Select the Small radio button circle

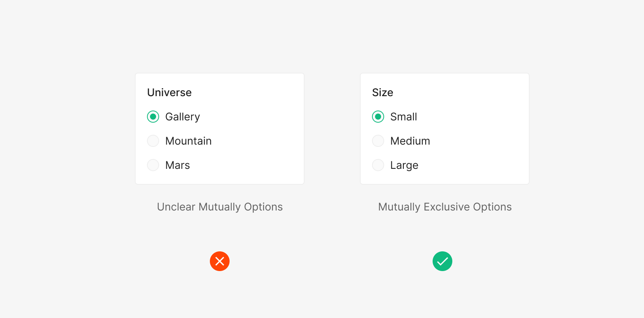click(x=378, y=117)
